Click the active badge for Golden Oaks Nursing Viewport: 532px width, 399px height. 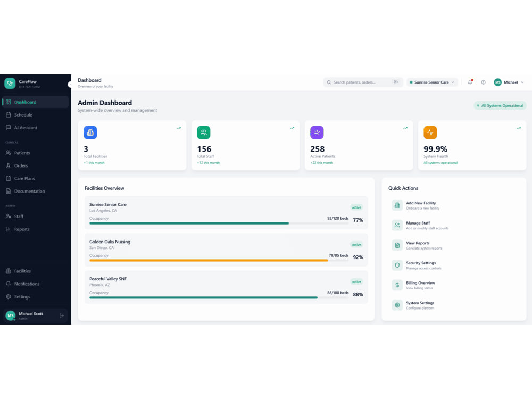[356, 245]
